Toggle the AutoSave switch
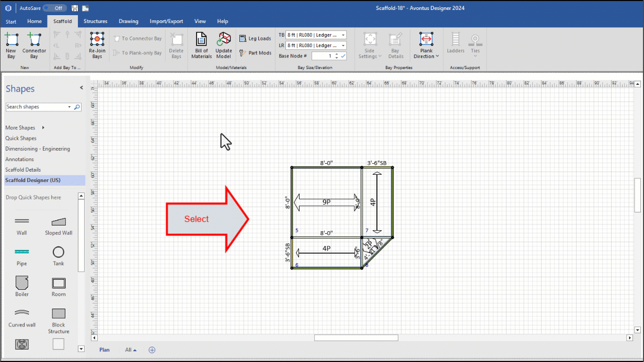Image resolution: width=644 pixels, height=362 pixels. tap(54, 8)
